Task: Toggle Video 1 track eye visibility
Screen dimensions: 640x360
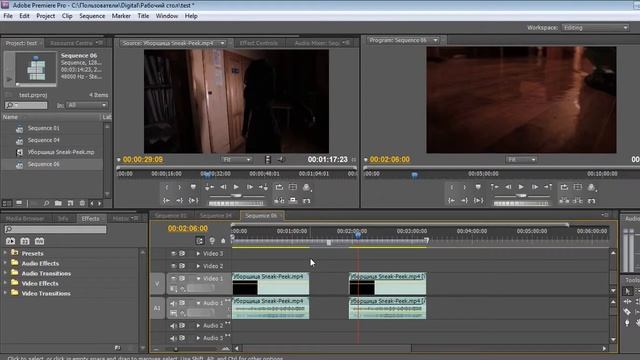Action: (173, 278)
